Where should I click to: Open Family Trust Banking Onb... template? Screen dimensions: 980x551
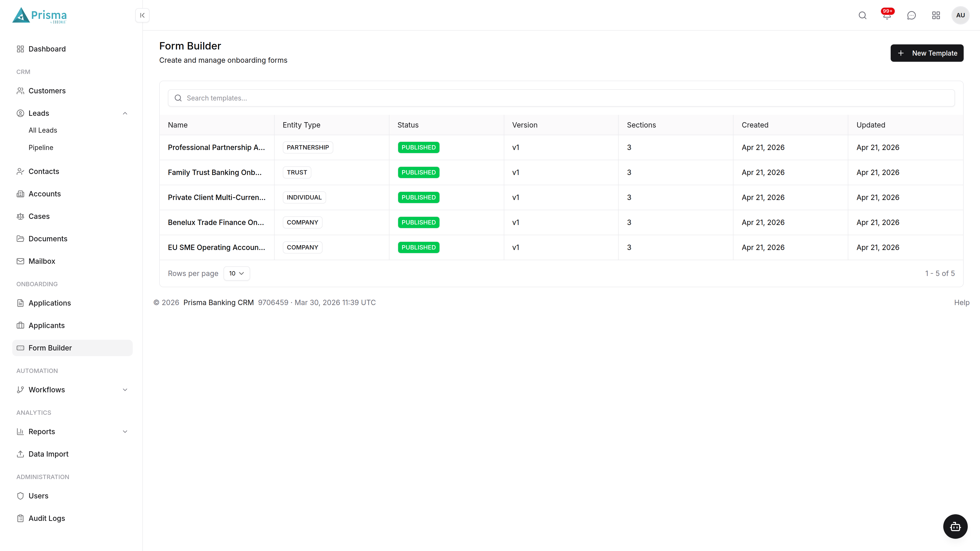(x=215, y=173)
